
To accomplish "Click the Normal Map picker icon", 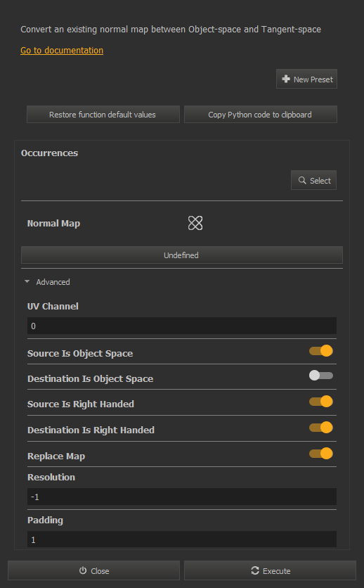I will 195,223.
